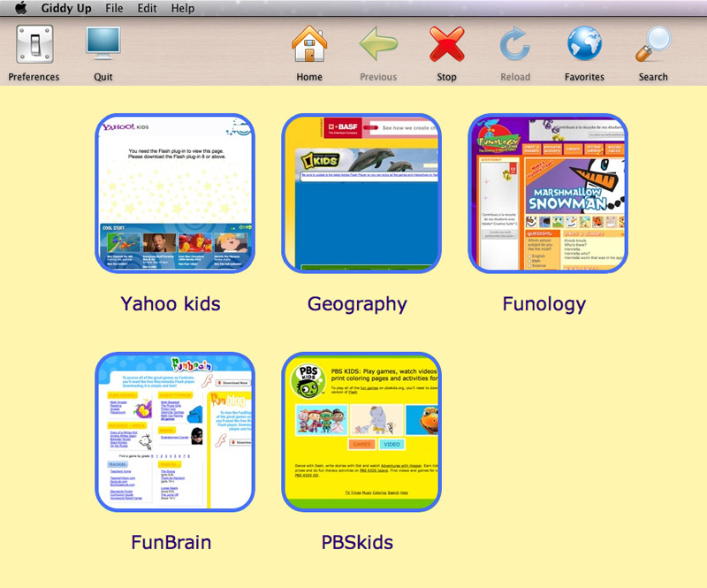Open the Funology site thumbnail
This screenshot has height=588, width=707.
(548, 193)
